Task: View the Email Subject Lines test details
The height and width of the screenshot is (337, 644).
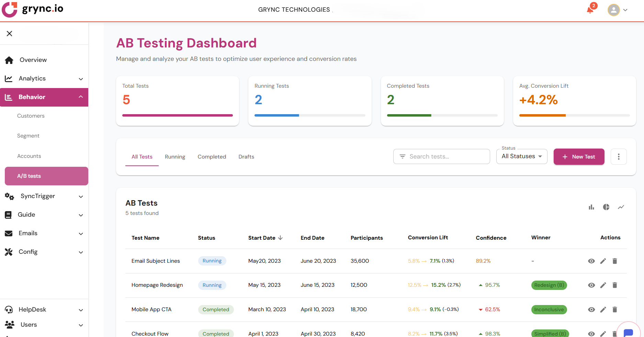Action: [x=591, y=261]
